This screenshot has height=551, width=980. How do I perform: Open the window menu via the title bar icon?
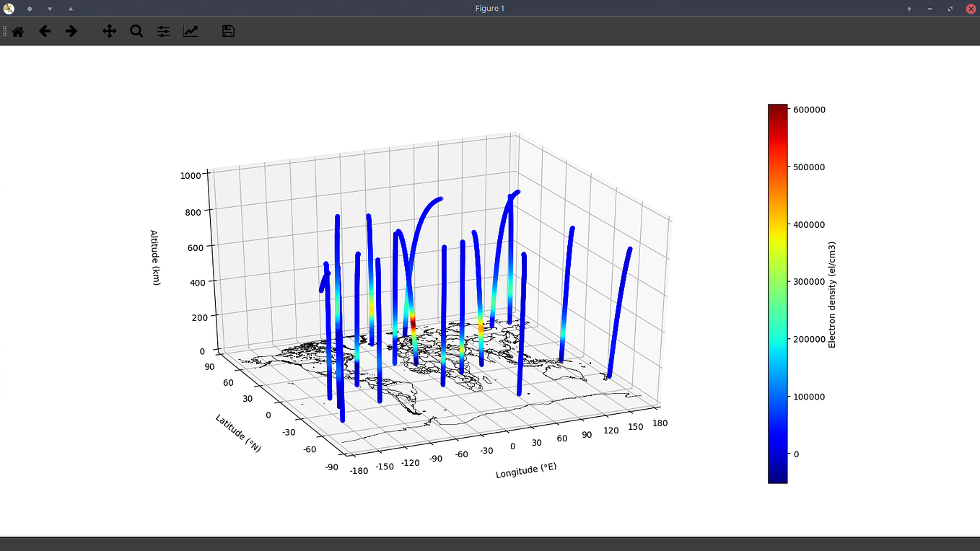10,8
